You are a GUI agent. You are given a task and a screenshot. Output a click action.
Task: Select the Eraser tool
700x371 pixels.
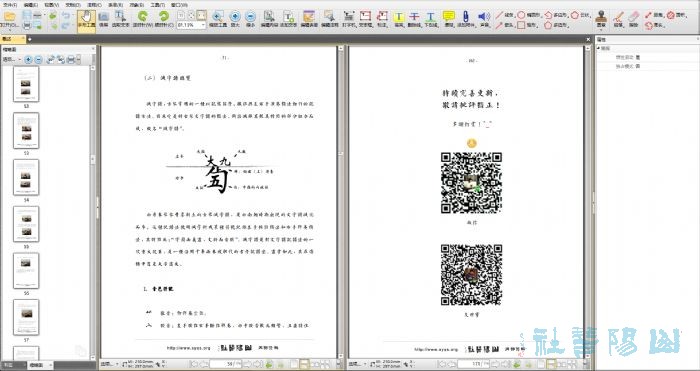(x=633, y=20)
